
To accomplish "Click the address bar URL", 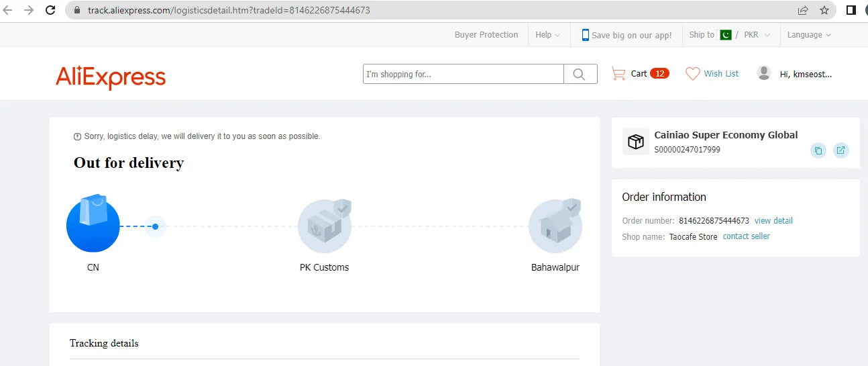I will pos(229,11).
